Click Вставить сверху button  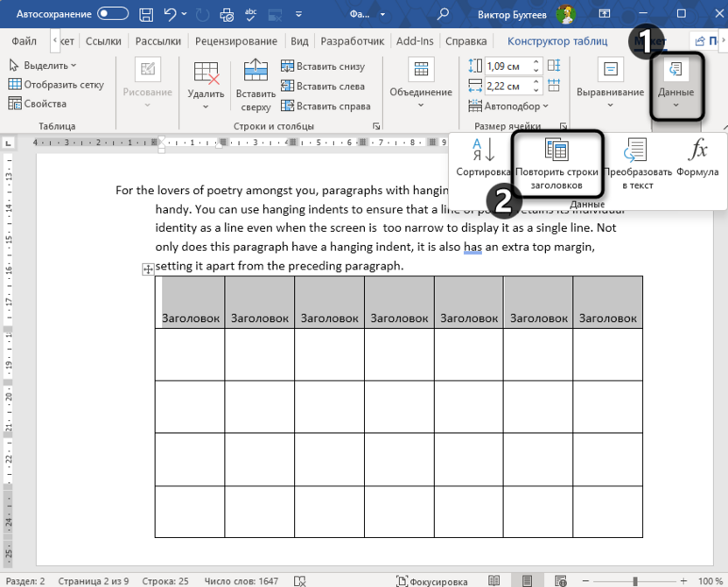[255, 85]
